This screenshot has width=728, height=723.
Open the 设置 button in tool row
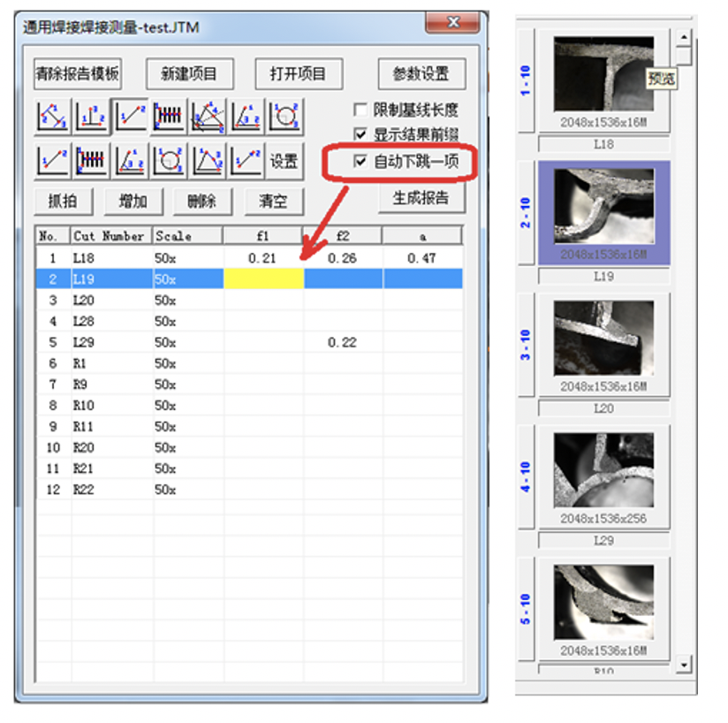click(284, 161)
